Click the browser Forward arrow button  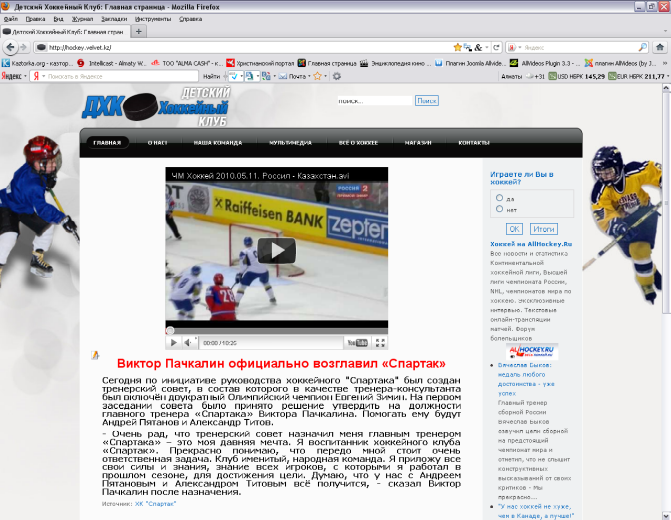pos(24,47)
